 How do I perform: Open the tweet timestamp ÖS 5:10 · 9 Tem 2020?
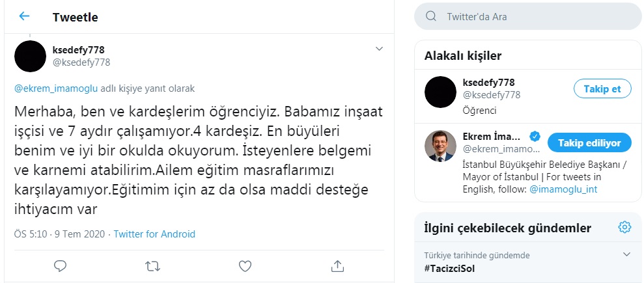point(60,234)
